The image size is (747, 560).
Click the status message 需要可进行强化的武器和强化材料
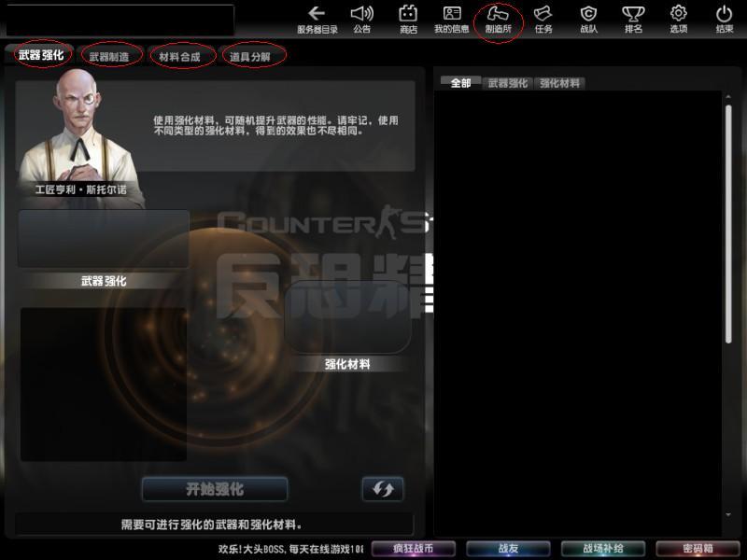(x=212, y=525)
